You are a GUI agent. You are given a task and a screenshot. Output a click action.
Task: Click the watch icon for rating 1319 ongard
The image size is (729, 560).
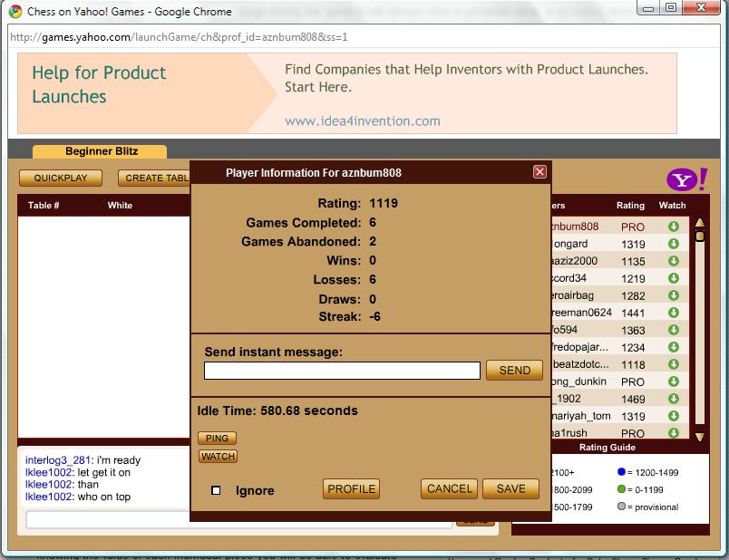[x=673, y=244]
